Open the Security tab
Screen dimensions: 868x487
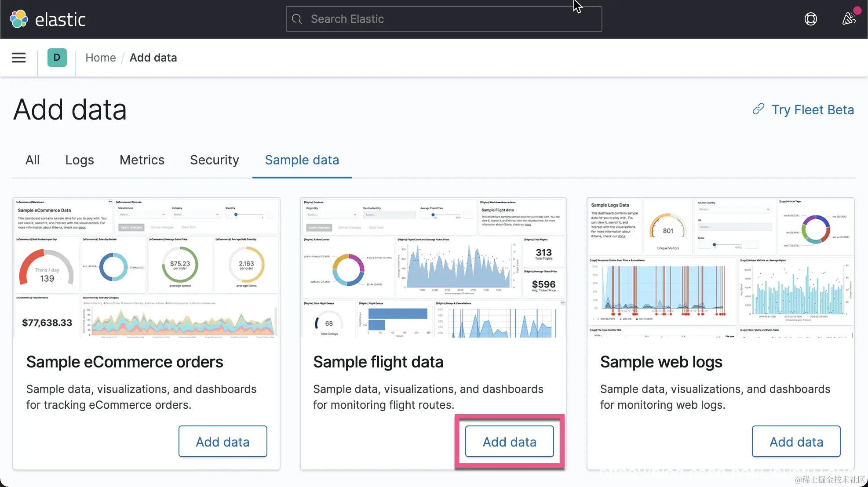click(215, 160)
